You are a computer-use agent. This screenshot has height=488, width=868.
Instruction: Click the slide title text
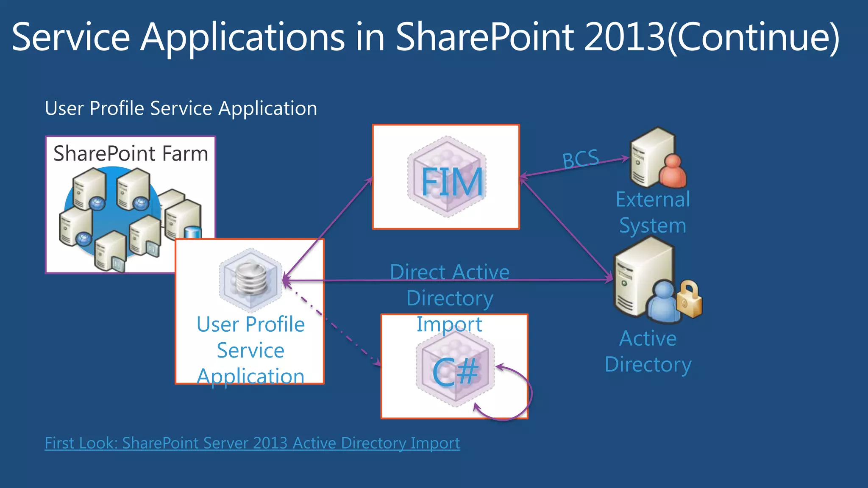[x=425, y=37]
